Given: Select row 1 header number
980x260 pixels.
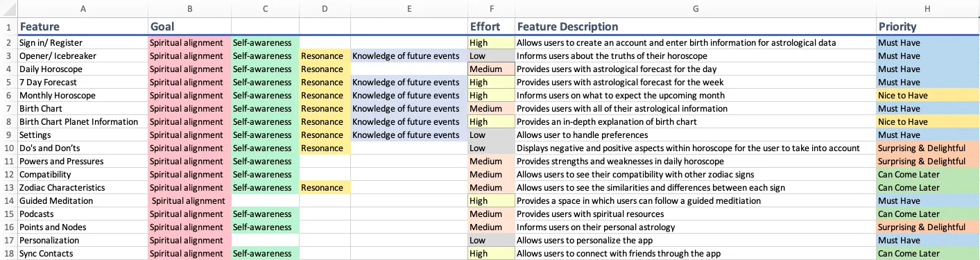Looking at the screenshot, I should pyautogui.click(x=8, y=27).
